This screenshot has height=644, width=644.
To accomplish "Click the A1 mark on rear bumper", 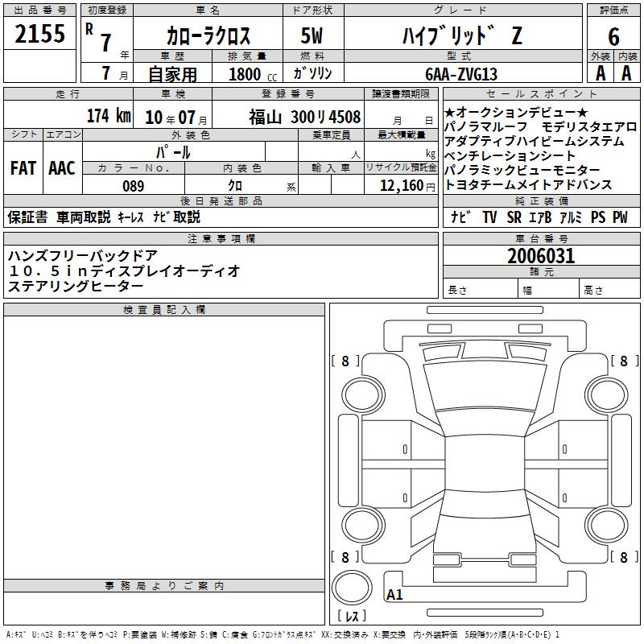I will 394,594.
